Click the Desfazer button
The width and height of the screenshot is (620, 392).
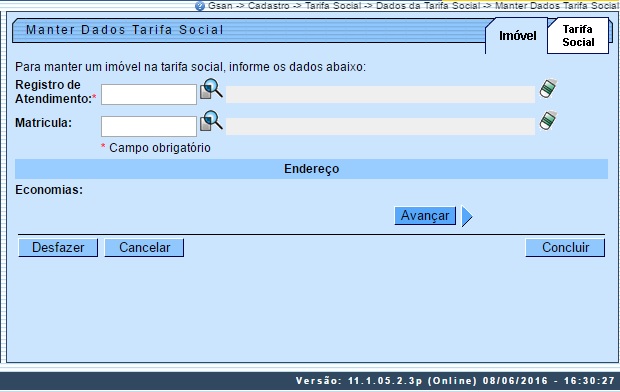click(x=58, y=248)
